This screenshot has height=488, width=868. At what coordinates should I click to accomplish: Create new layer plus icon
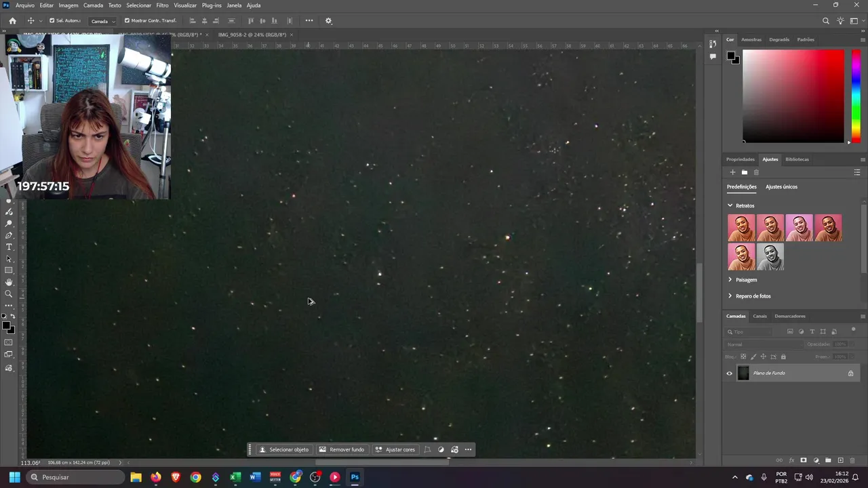(x=841, y=460)
